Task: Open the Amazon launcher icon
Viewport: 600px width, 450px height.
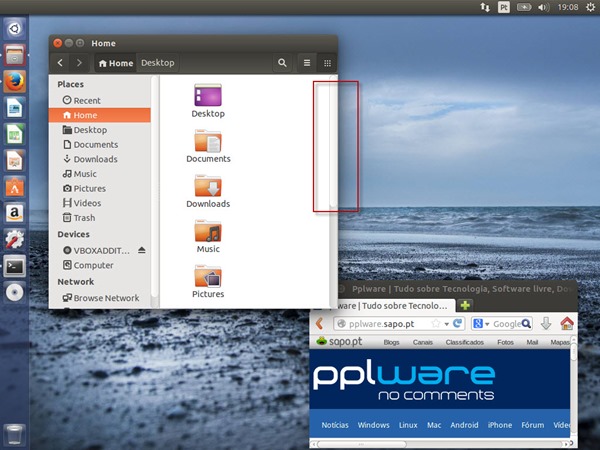Action: (x=15, y=213)
